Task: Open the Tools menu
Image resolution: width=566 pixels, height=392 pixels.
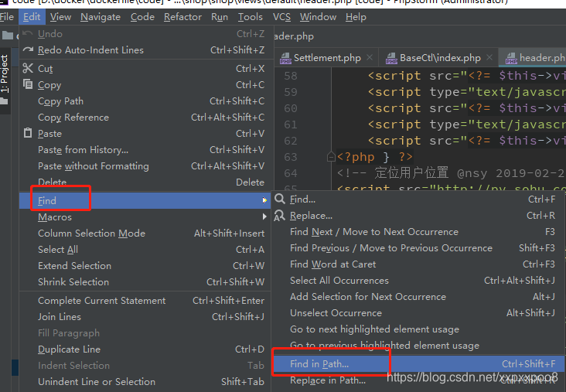Action: [251, 17]
